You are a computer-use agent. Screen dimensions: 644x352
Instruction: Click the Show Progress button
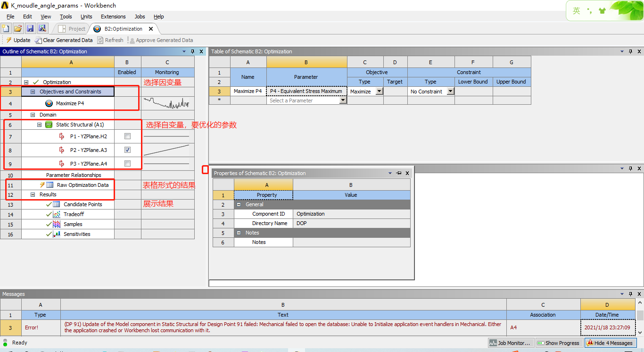(559, 343)
